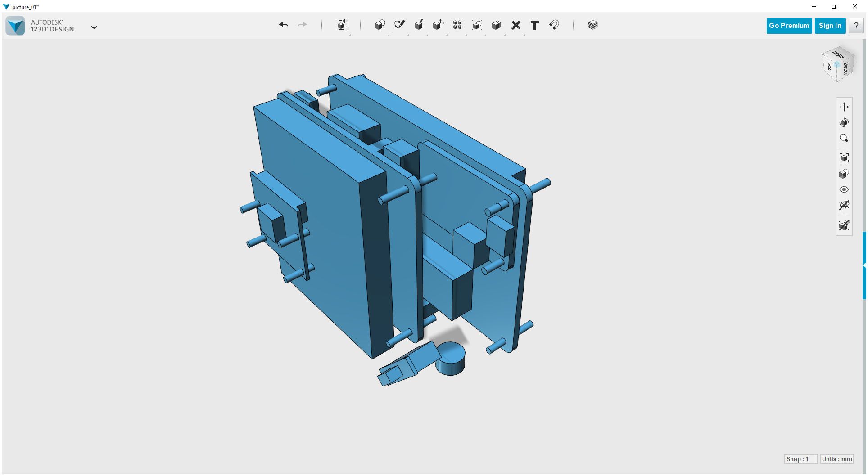This screenshot has width=868, height=476.
Task: Select the Primitives tool in the toolbar
Action: point(380,25)
